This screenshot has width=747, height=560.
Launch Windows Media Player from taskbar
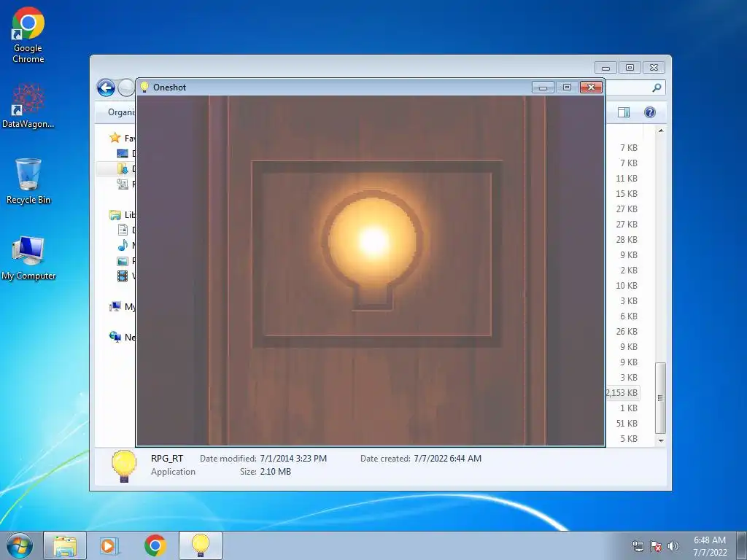point(109,545)
